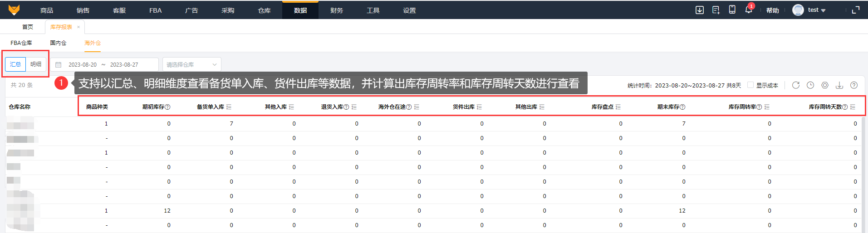Toggle fullscreen with the expand icon
Screen dimensions: 868x233
[856, 10]
